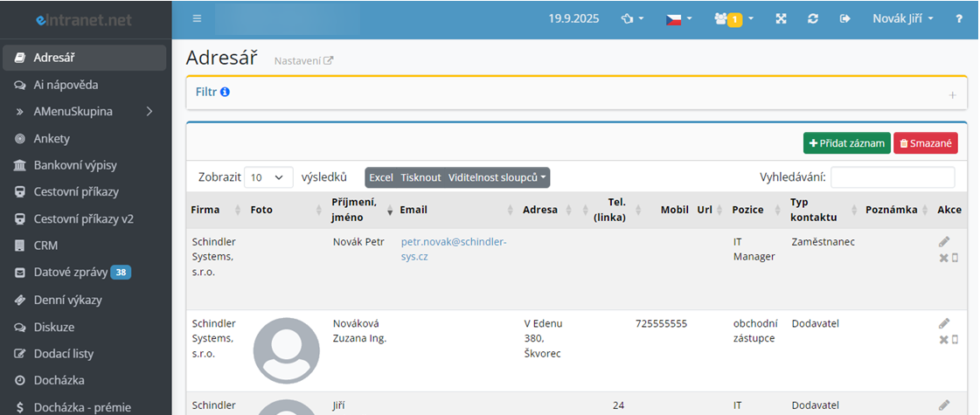
Task: Click the logout arrow icon
Action: click(845, 18)
